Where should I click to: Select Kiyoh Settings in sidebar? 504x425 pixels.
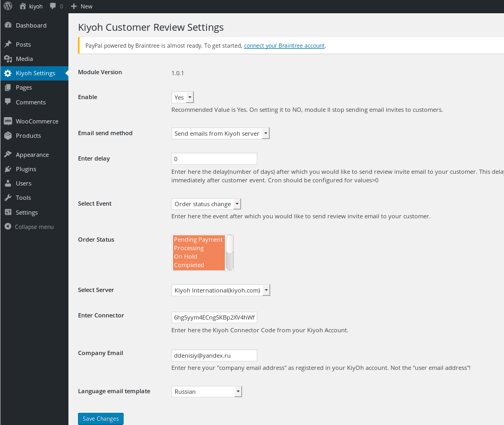tap(34, 73)
